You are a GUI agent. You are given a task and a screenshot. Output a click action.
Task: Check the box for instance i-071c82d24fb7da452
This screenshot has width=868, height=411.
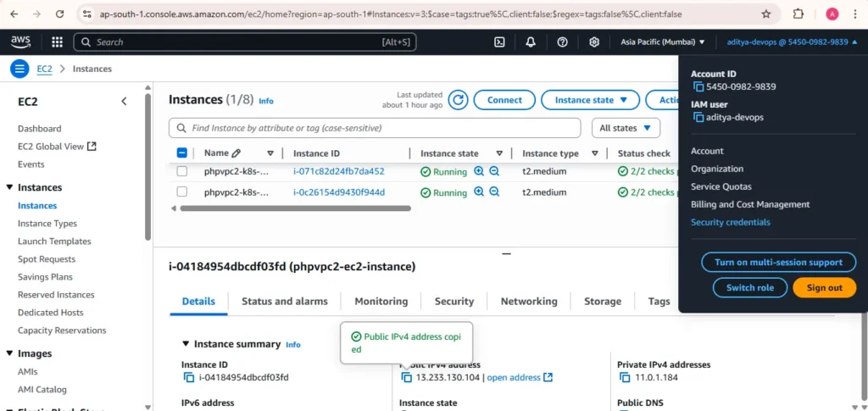click(182, 171)
